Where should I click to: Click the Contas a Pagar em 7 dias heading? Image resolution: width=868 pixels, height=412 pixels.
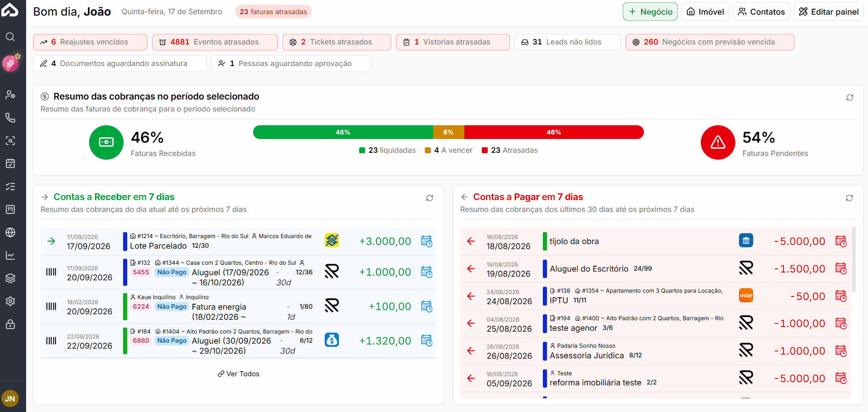[528, 197]
